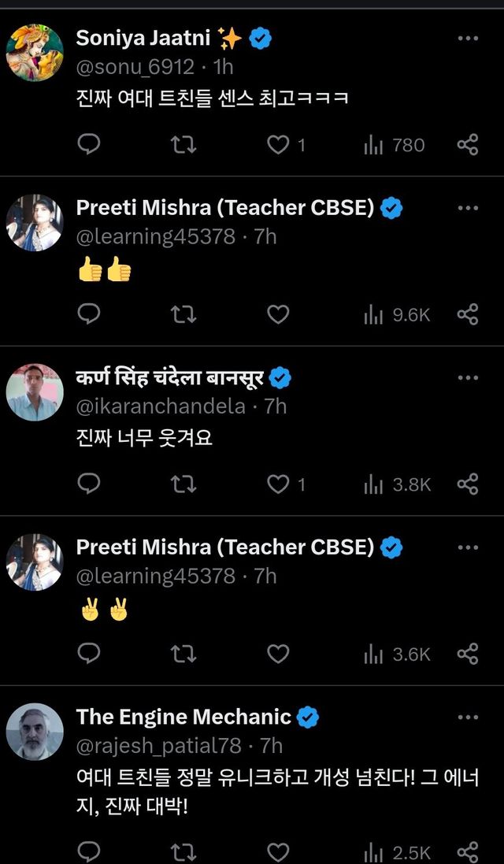Image resolution: width=504 pixels, height=864 pixels.
Task: Open The Engine Mechanic's profile name
Action: pyautogui.click(x=183, y=717)
